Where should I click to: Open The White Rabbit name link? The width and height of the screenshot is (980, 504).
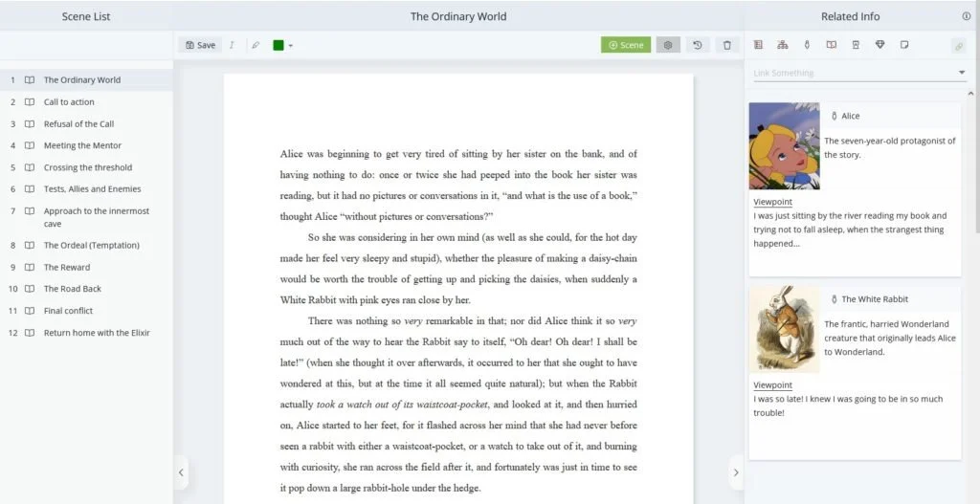pyautogui.click(x=875, y=299)
